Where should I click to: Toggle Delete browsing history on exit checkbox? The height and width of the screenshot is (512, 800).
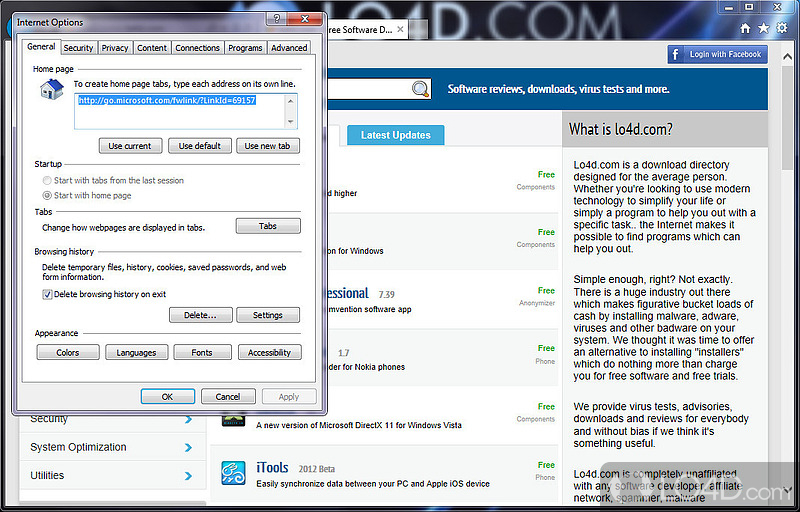[47, 294]
